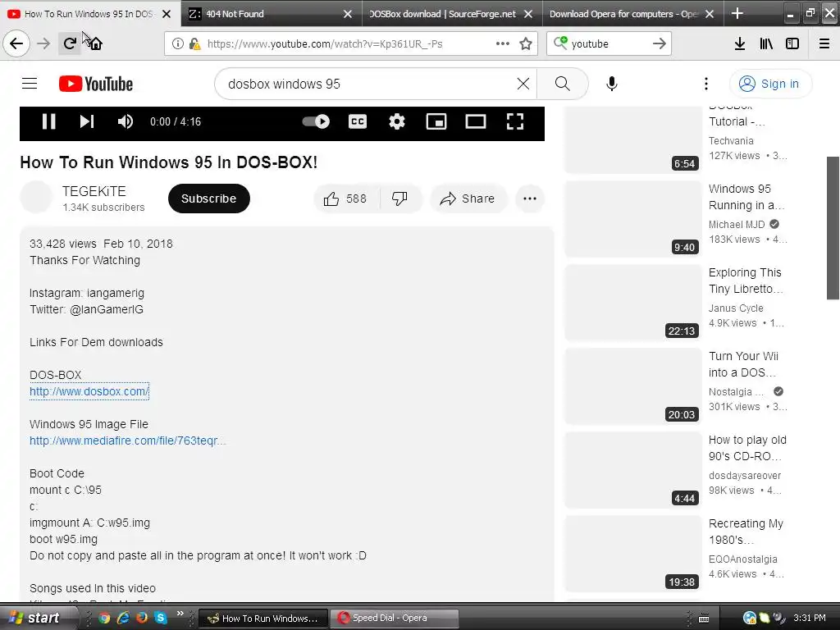
Task: Click the page vertical scrollbar thumb
Action: click(833, 228)
